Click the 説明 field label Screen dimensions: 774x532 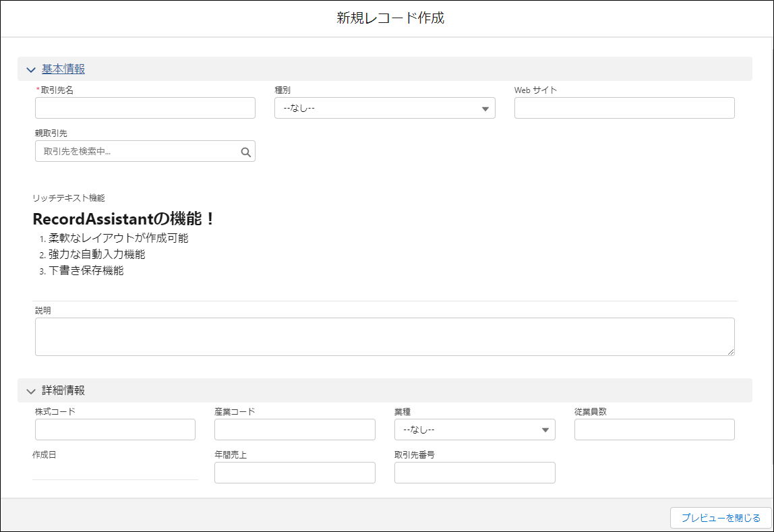pos(43,310)
